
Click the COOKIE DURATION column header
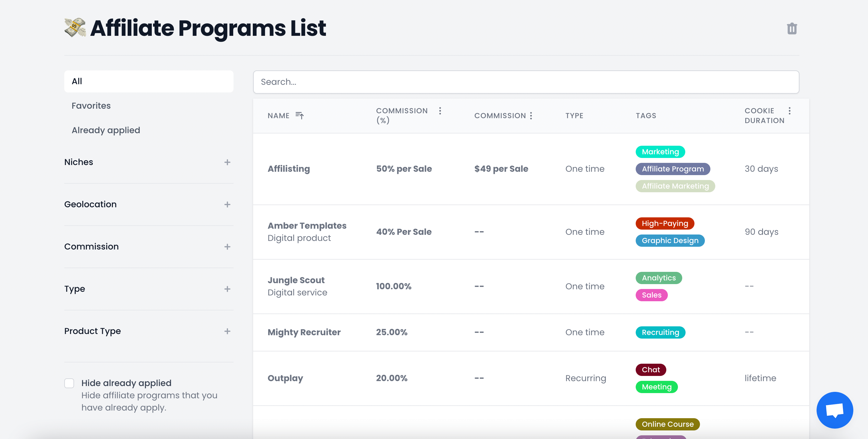(x=764, y=115)
